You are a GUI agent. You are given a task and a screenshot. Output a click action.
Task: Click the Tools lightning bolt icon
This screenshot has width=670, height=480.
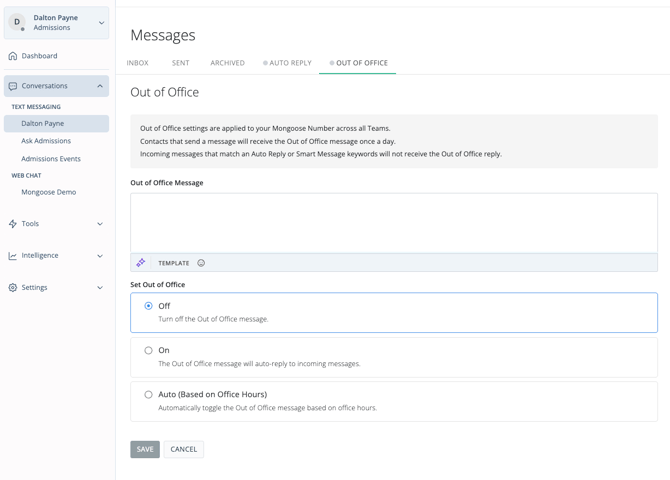coord(13,224)
